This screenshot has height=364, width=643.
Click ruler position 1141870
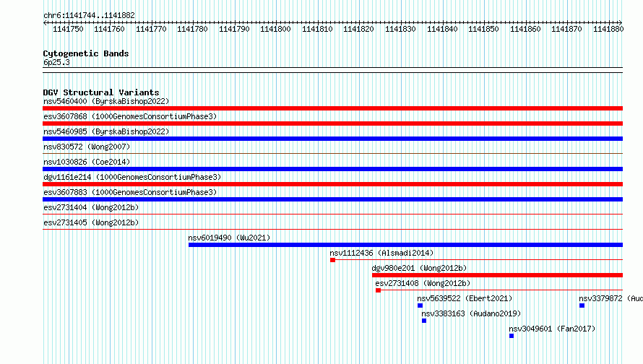tap(566, 29)
